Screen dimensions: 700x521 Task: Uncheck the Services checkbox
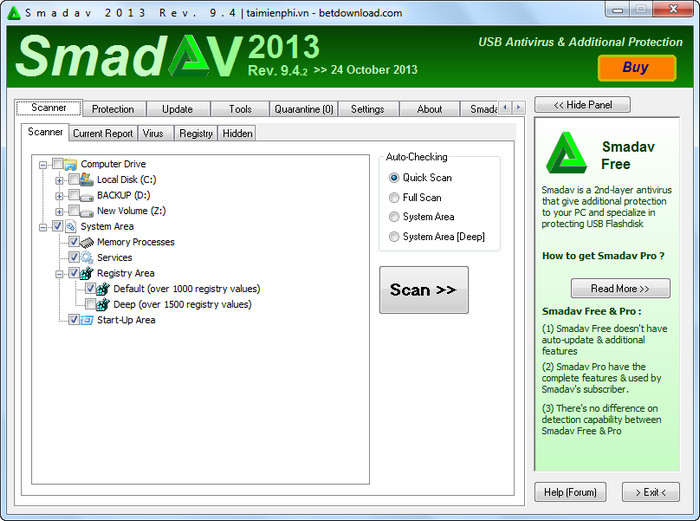(x=74, y=257)
